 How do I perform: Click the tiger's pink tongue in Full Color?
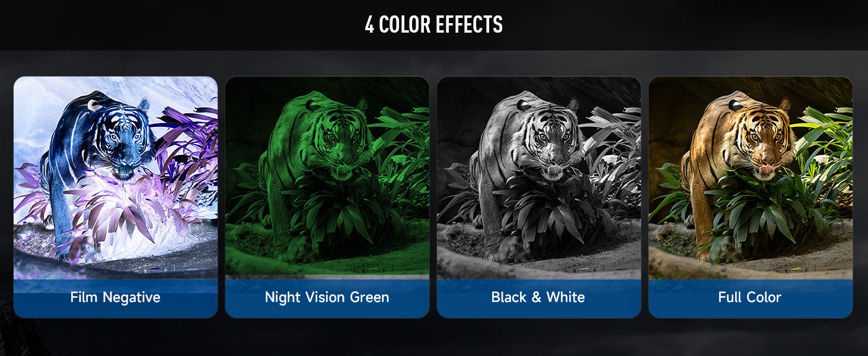pyautogui.click(x=767, y=170)
